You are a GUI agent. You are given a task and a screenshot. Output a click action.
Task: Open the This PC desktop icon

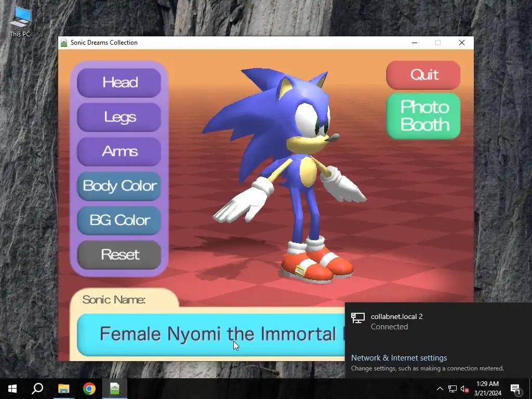[x=20, y=22]
